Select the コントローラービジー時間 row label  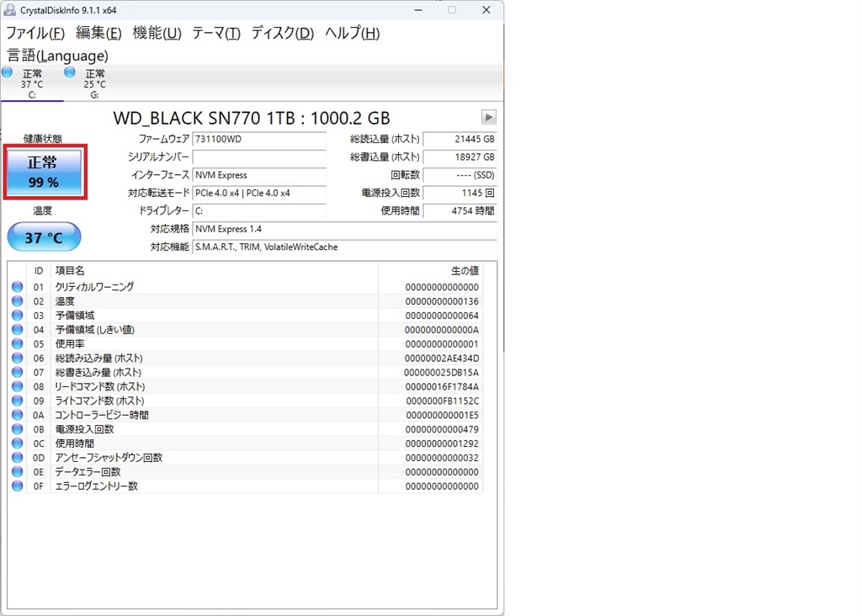click(x=102, y=415)
